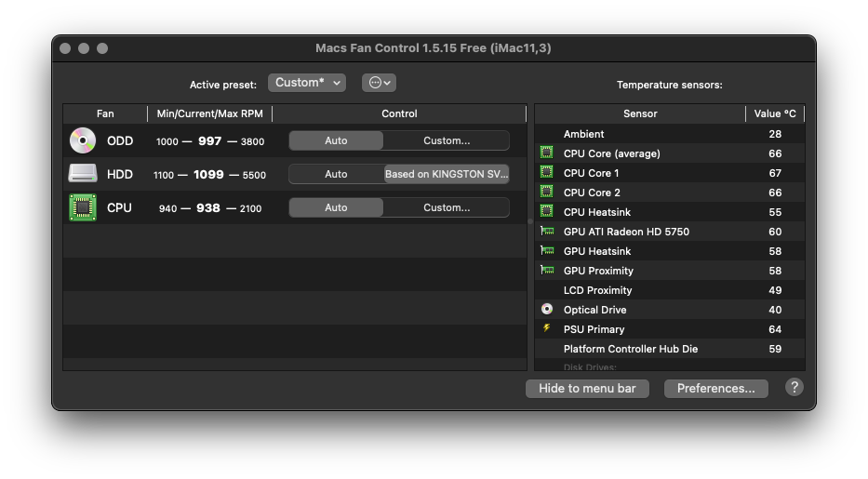Image resolution: width=868 pixels, height=479 pixels.
Task: Select HDD 'Based on KINGSTON SV...' control
Action: click(447, 174)
